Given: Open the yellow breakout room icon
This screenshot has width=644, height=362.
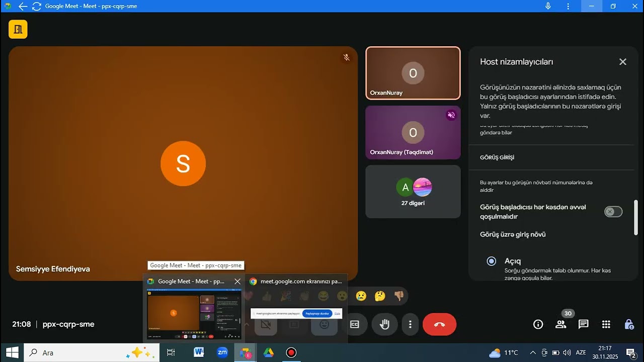Looking at the screenshot, I should coord(18,29).
